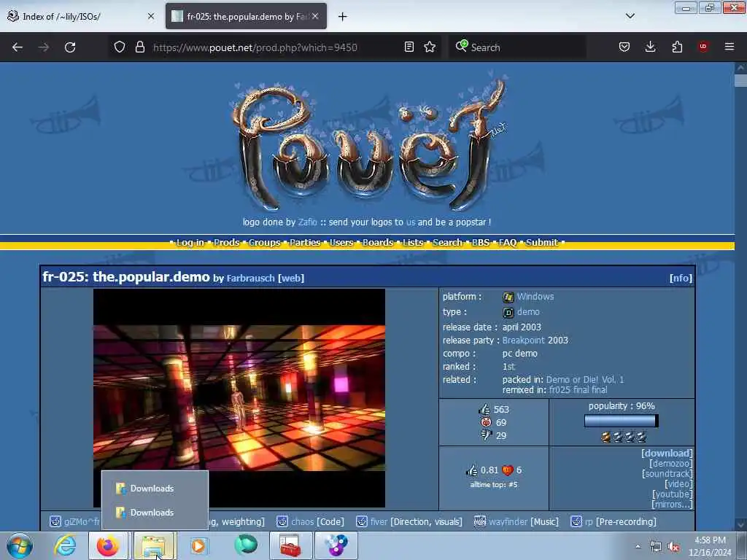This screenshot has width=747, height=560.
Task: Click the wayfinder avatar icon
Action: (480, 522)
